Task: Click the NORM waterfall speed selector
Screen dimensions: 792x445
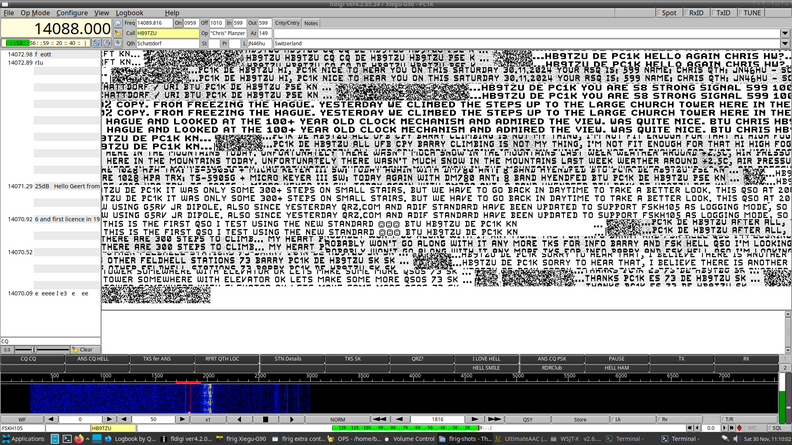Action: coord(337,419)
